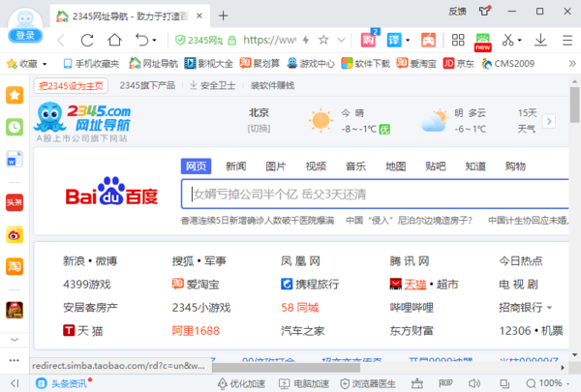
Task: Switch to the 图片 search tab
Action: point(276,166)
